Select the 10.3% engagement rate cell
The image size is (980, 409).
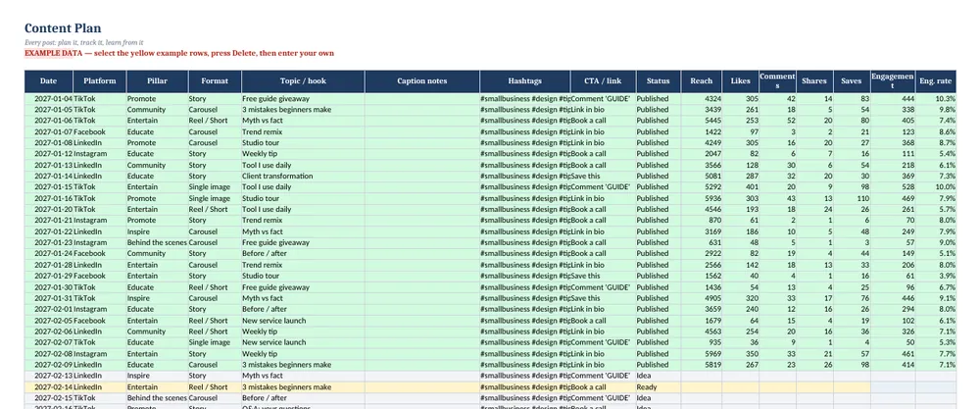click(x=936, y=99)
